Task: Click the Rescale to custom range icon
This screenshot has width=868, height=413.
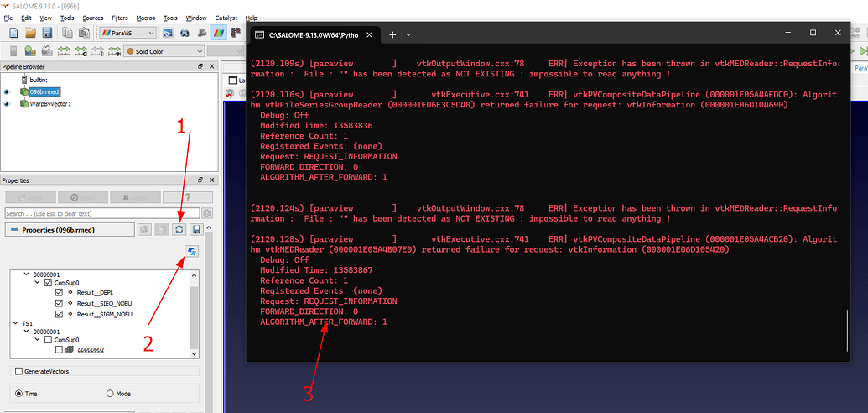Action: [x=81, y=51]
